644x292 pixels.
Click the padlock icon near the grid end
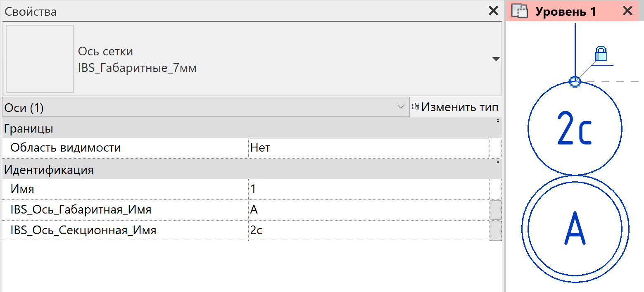601,54
